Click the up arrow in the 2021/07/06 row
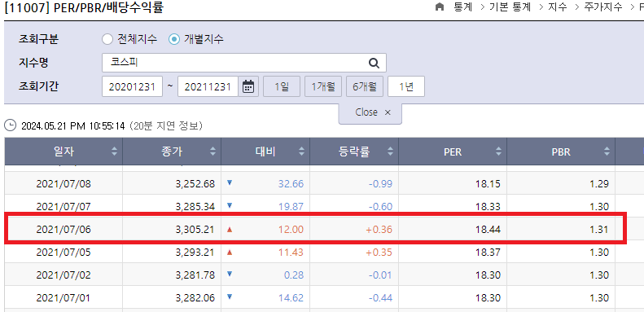The width and height of the screenshot is (644, 312). [230, 230]
